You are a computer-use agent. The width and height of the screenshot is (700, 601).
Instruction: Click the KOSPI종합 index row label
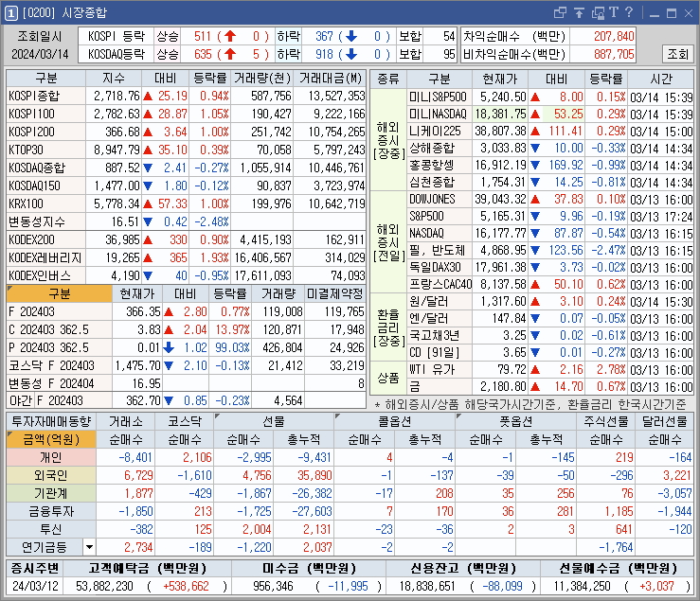(x=46, y=96)
